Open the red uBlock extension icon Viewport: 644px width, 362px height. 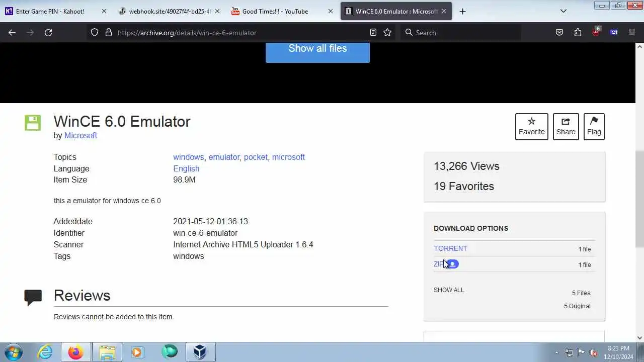(x=596, y=32)
